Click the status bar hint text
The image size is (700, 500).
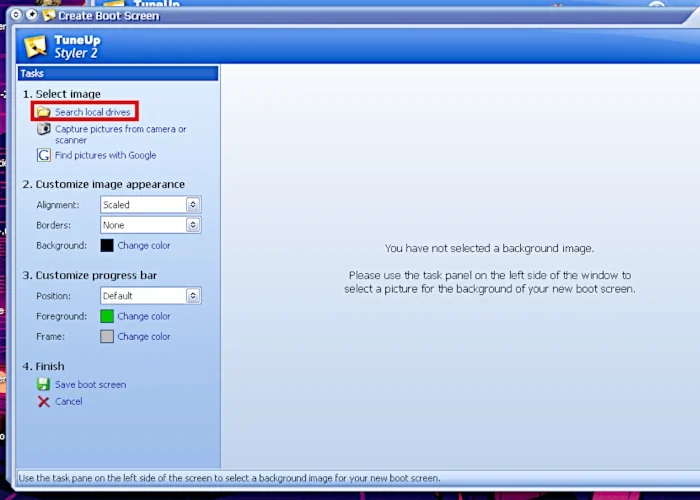click(x=229, y=478)
